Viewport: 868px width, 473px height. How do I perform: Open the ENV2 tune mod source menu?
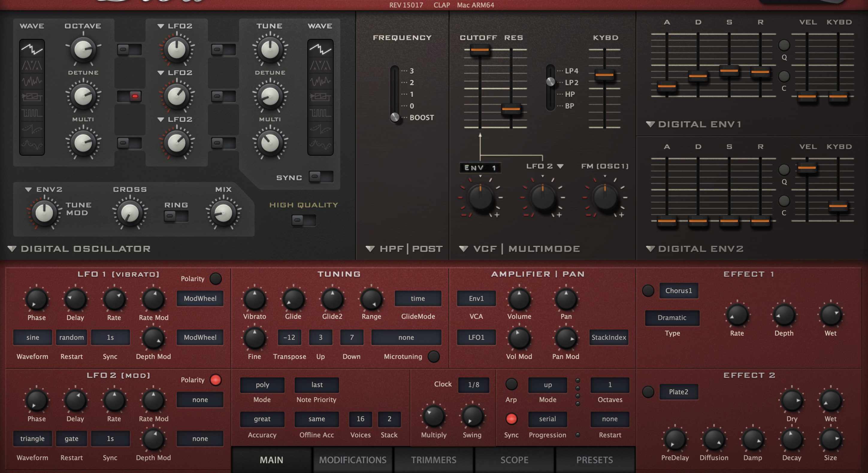[x=28, y=189]
